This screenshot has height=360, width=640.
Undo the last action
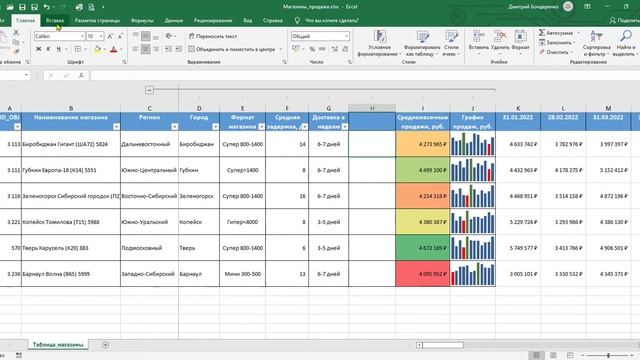[x=47, y=7]
